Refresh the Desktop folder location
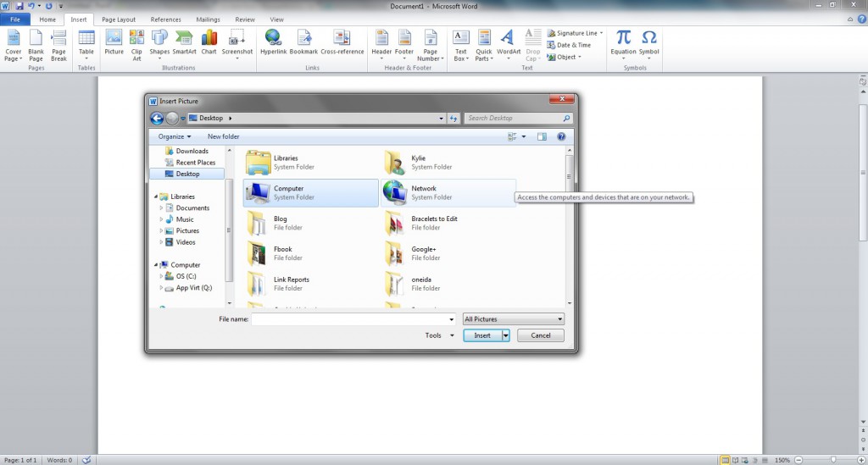 [x=453, y=118]
